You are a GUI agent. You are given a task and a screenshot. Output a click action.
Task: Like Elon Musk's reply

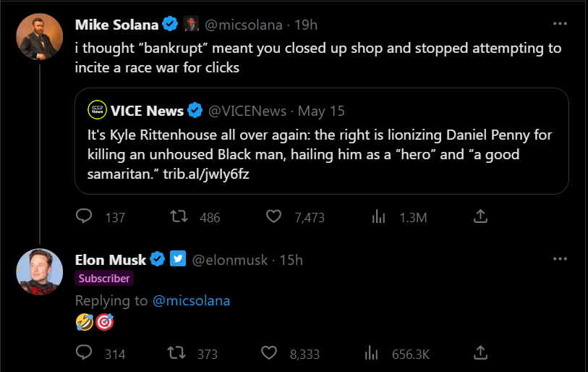(270, 354)
